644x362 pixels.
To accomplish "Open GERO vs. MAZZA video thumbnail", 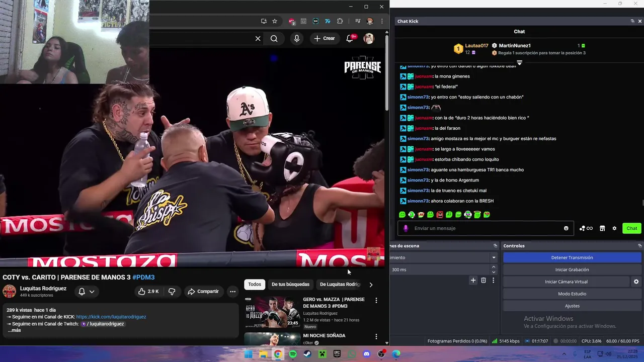I will pos(272,312).
